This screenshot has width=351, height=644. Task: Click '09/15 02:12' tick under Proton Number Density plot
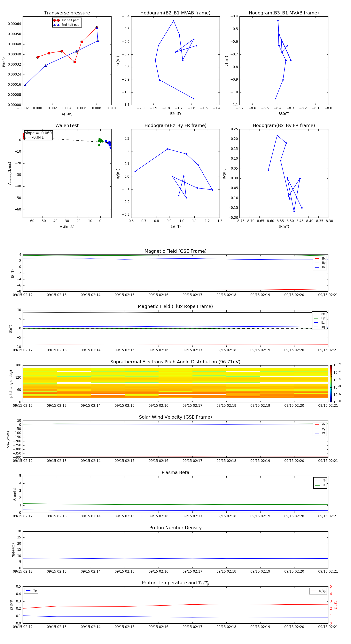coord(23,571)
